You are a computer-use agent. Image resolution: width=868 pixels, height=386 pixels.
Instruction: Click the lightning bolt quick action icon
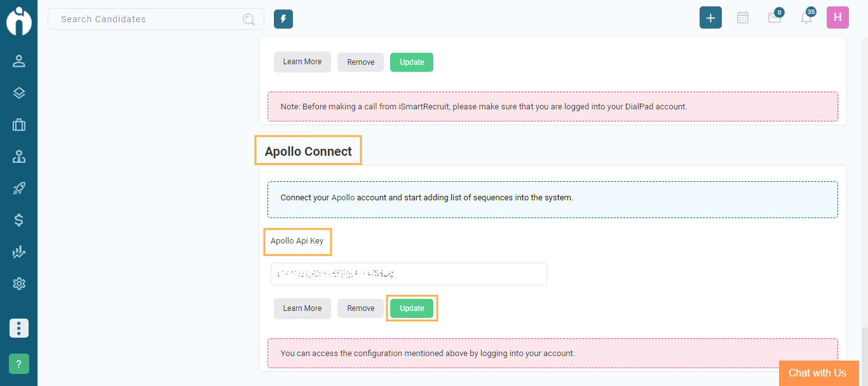283,19
